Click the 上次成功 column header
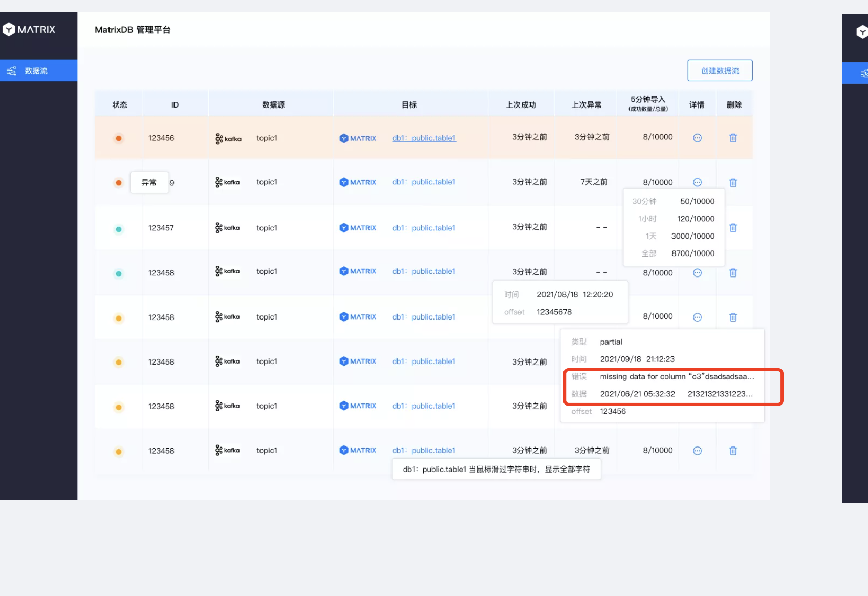Image resolution: width=868 pixels, height=596 pixels. 521,104
